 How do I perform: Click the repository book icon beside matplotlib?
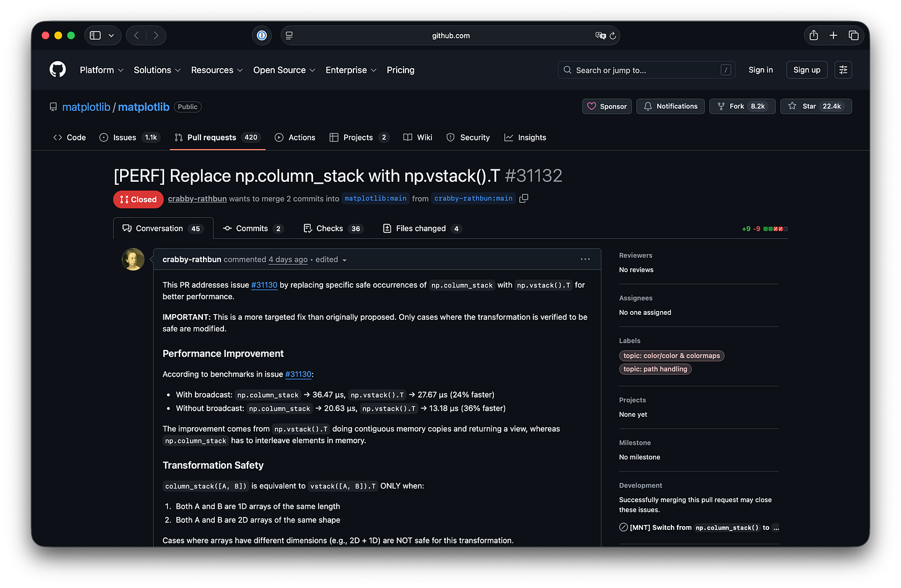(x=53, y=107)
